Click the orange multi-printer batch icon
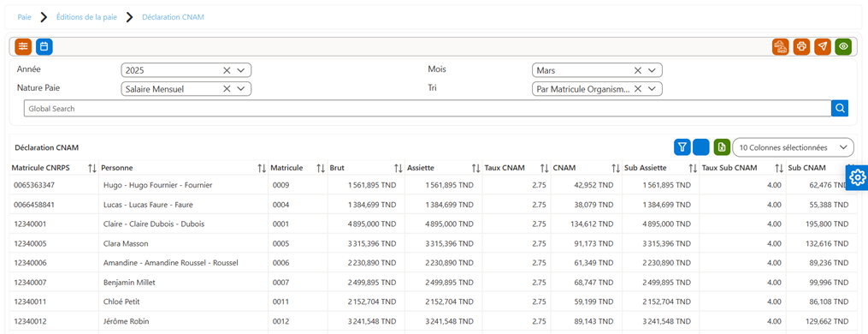The height and width of the screenshot is (334, 868). (x=781, y=46)
